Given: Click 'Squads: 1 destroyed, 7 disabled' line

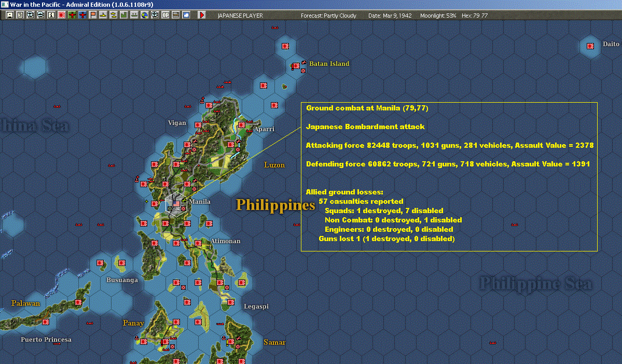Looking at the screenshot, I should (x=384, y=211).
